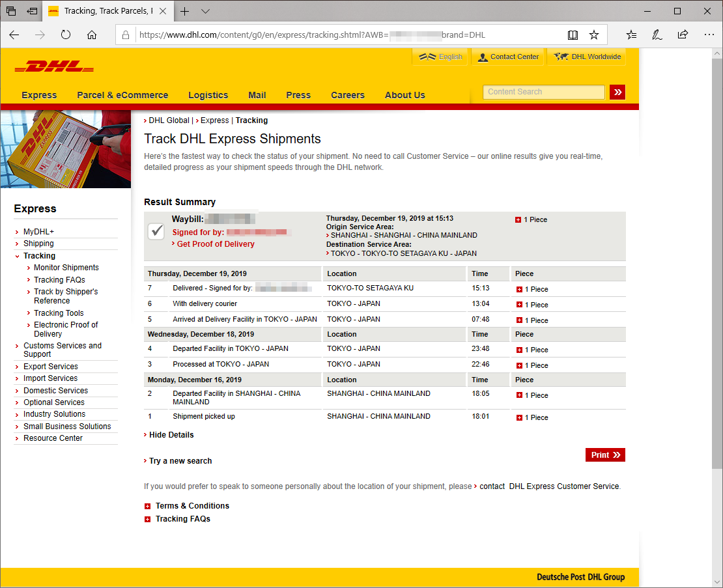This screenshot has height=588, width=723.
Task: Open About Us nav menu
Action: point(405,95)
